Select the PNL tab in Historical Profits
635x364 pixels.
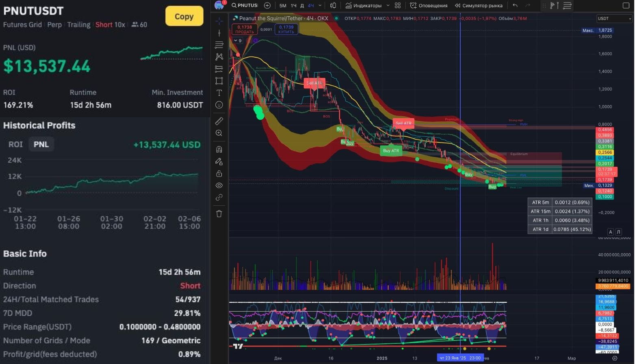pyautogui.click(x=41, y=144)
